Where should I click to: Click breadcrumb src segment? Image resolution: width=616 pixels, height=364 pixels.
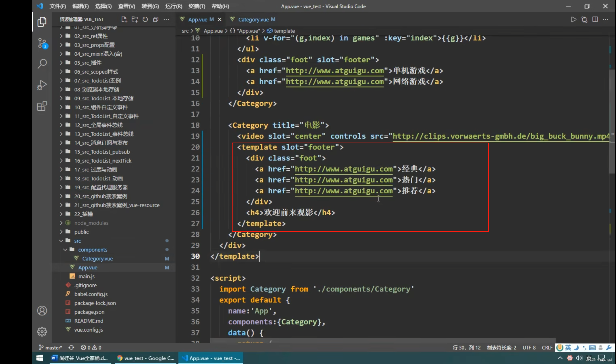coord(185,31)
